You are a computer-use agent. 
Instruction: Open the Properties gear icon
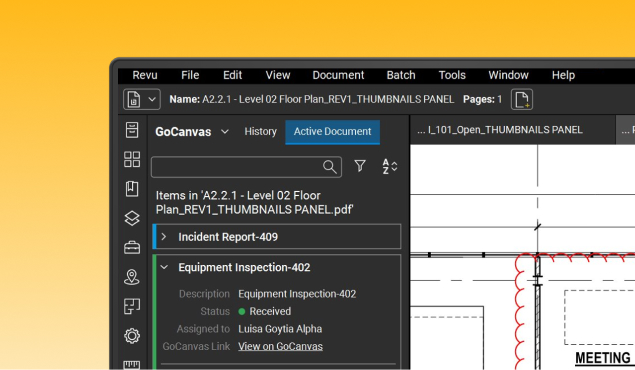tap(132, 336)
